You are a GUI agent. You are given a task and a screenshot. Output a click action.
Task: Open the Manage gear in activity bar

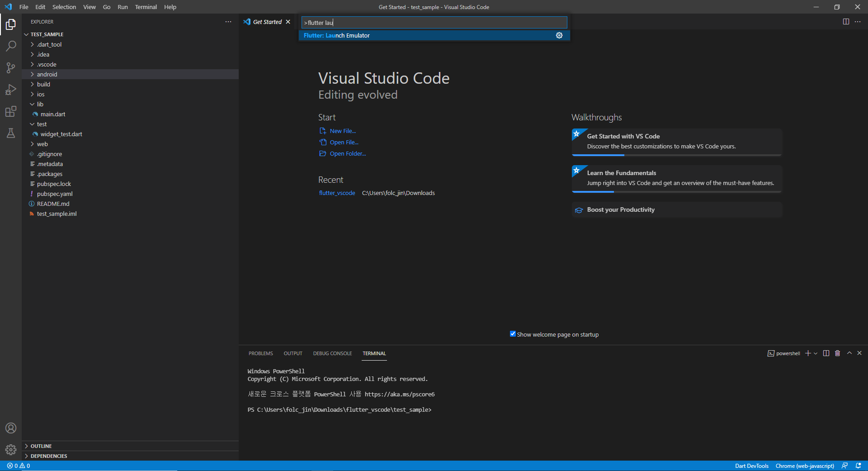click(x=11, y=450)
